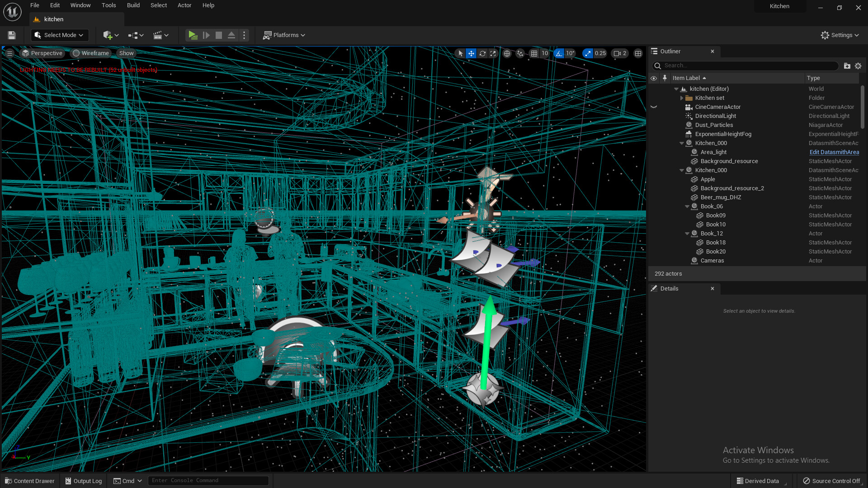The image size is (868, 488).
Task: Open the Content Drawer
Action: (x=30, y=481)
